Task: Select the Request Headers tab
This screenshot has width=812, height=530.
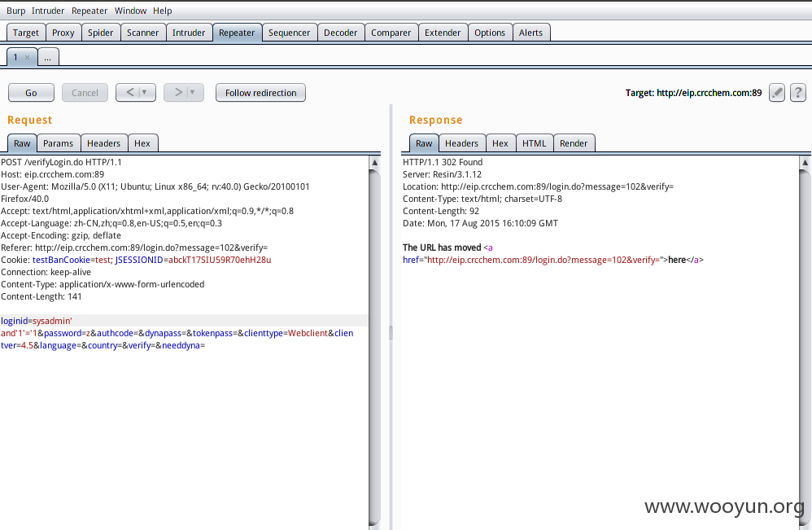Action: [x=103, y=143]
